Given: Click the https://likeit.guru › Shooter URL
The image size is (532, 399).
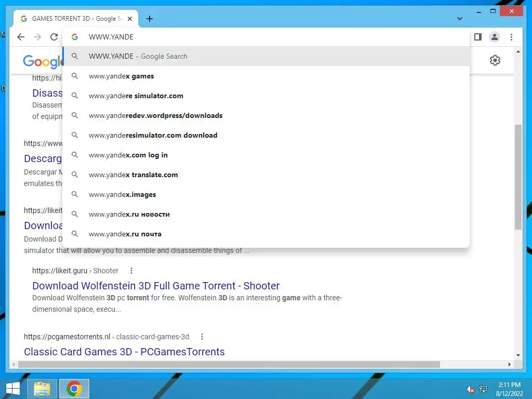Looking at the screenshot, I should click(75, 271).
